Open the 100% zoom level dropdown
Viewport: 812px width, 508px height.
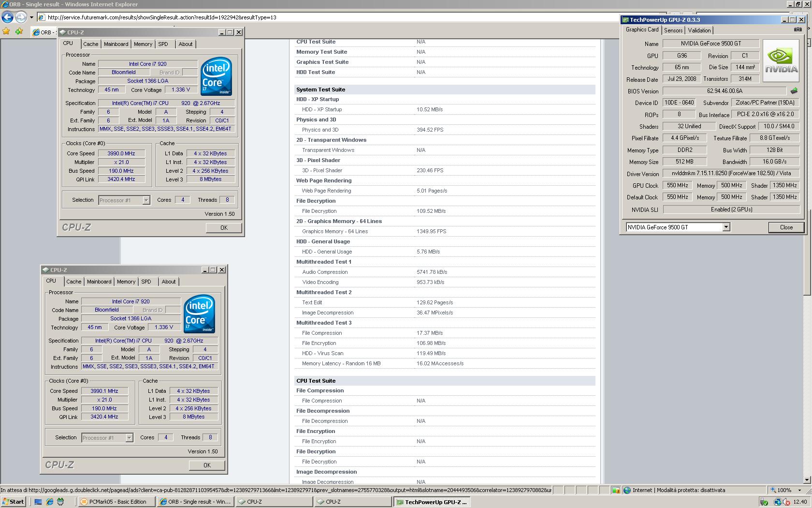[799, 490]
